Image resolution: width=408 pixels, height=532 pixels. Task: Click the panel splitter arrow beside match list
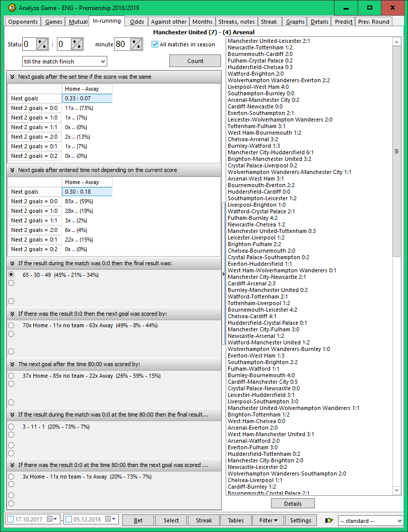coord(223,274)
